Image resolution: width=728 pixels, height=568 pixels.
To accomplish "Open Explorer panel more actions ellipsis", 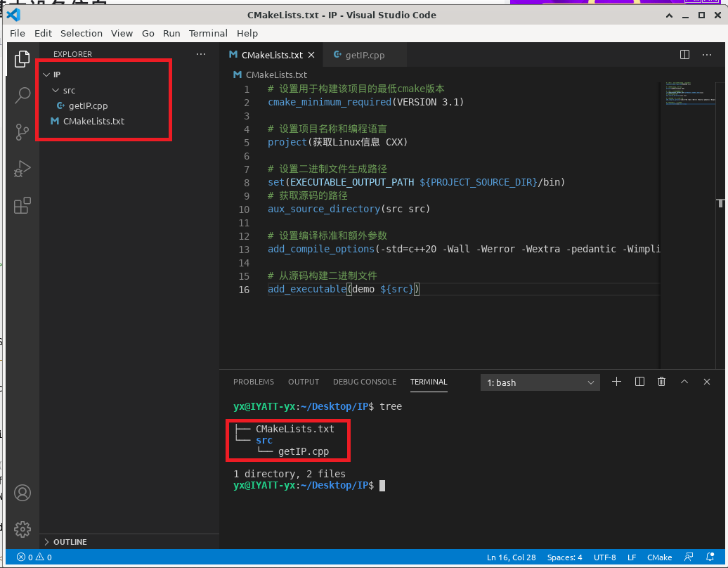I will pyautogui.click(x=200, y=54).
